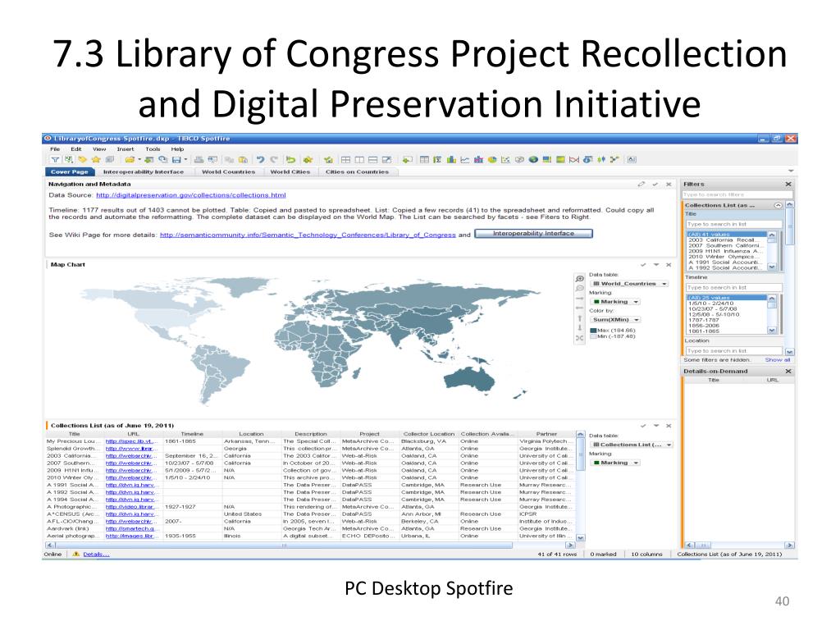Viewport: 840px width, 630px height.
Task: Insert a Text Area with Ab icon
Action: 632,160
